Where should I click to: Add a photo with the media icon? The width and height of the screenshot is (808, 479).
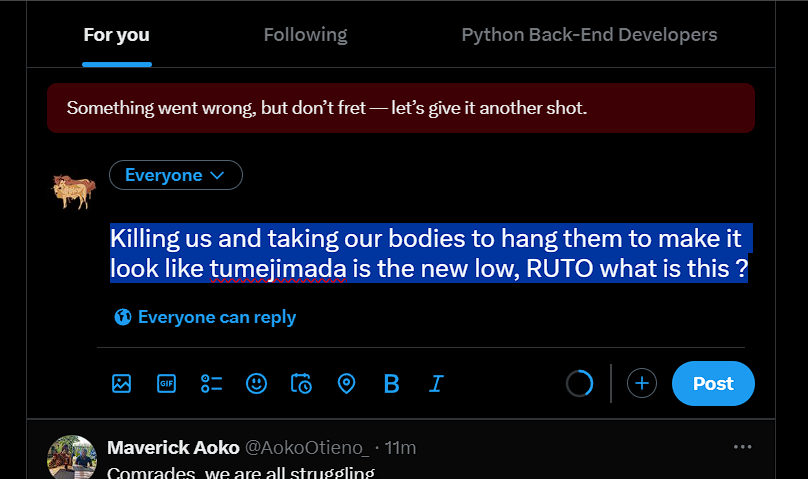[x=122, y=384]
